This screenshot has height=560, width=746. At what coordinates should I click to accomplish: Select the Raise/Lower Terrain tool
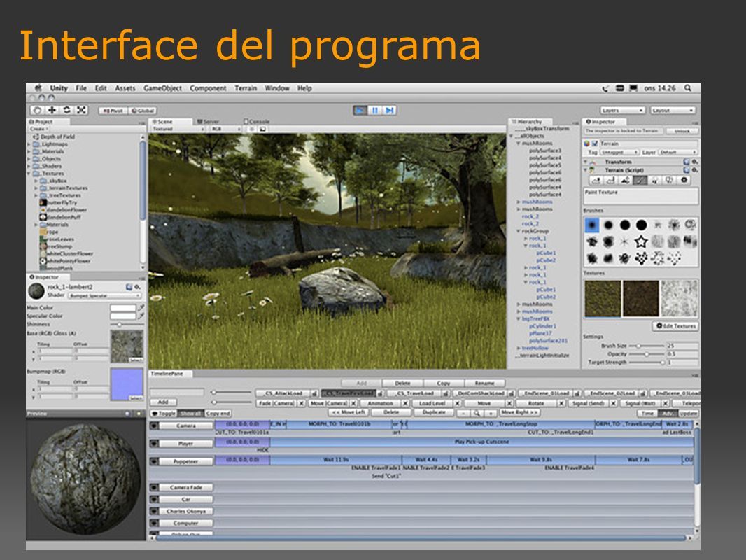(x=596, y=181)
